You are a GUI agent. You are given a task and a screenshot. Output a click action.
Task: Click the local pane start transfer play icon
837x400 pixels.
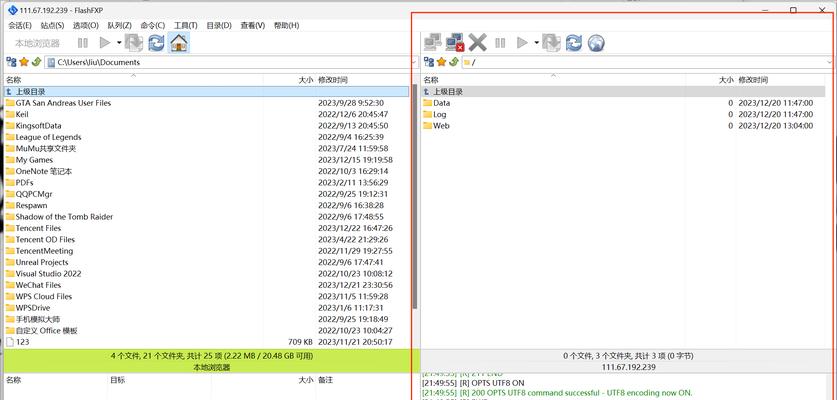105,43
